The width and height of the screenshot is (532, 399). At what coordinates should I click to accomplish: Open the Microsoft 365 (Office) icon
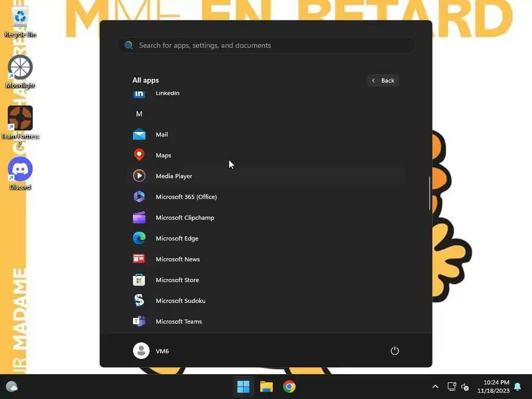[x=139, y=196]
